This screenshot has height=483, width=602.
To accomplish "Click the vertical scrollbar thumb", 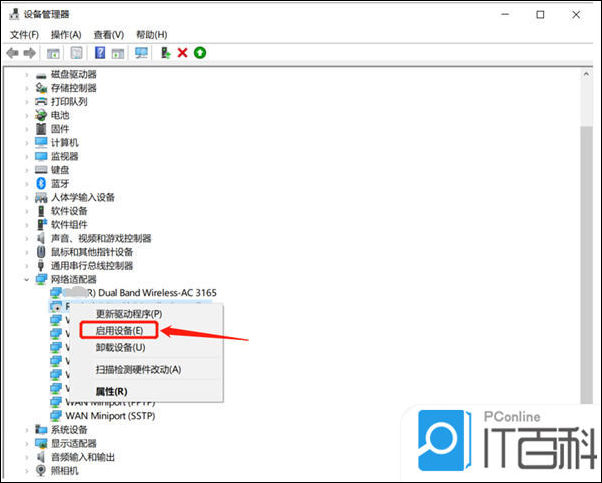I will tap(586, 264).
